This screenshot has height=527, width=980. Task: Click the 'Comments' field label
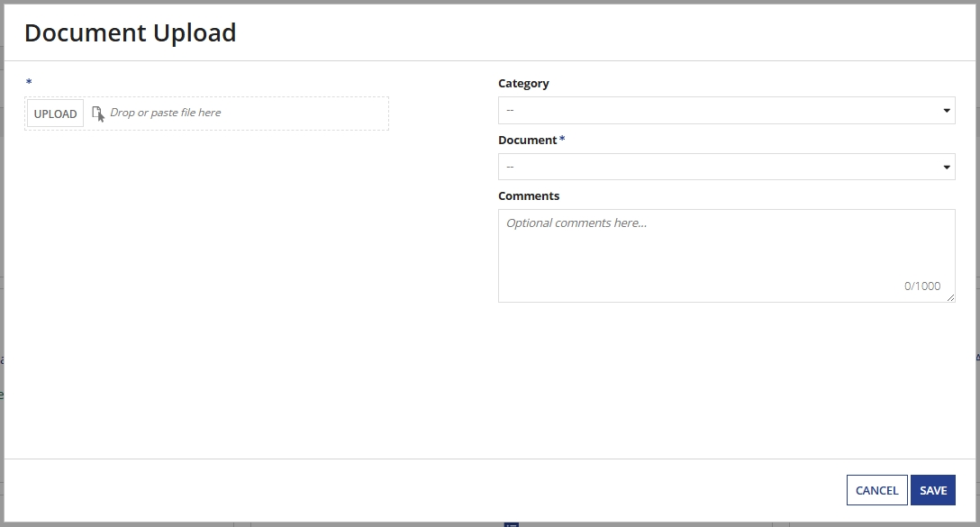pyautogui.click(x=529, y=195)
